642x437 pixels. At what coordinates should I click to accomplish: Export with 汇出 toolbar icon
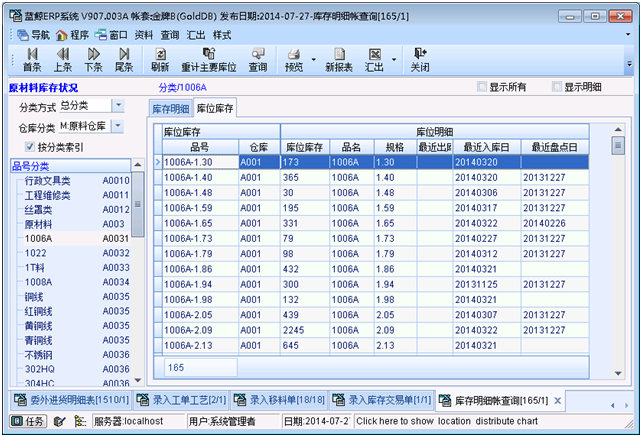click(x=374, y=60)
